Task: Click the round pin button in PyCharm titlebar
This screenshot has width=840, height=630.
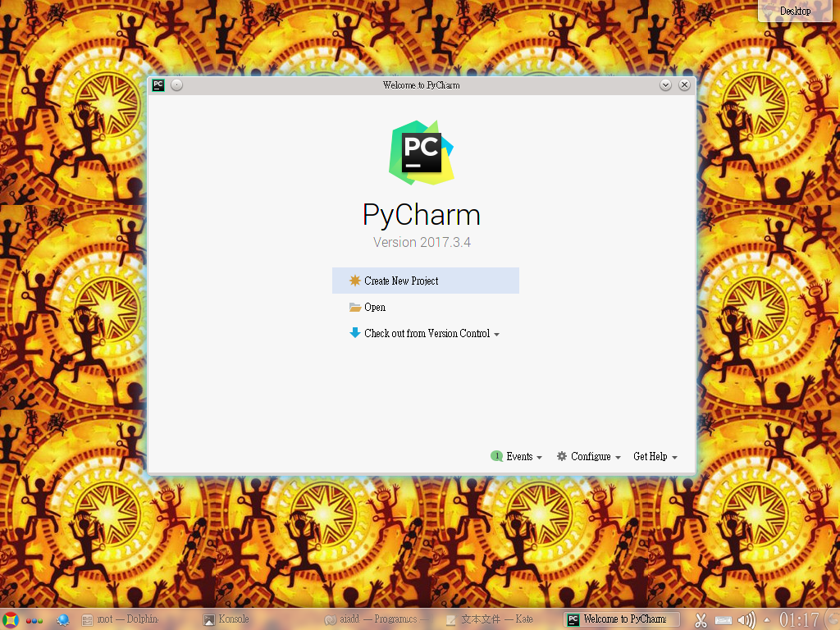Action: (177, 84)
